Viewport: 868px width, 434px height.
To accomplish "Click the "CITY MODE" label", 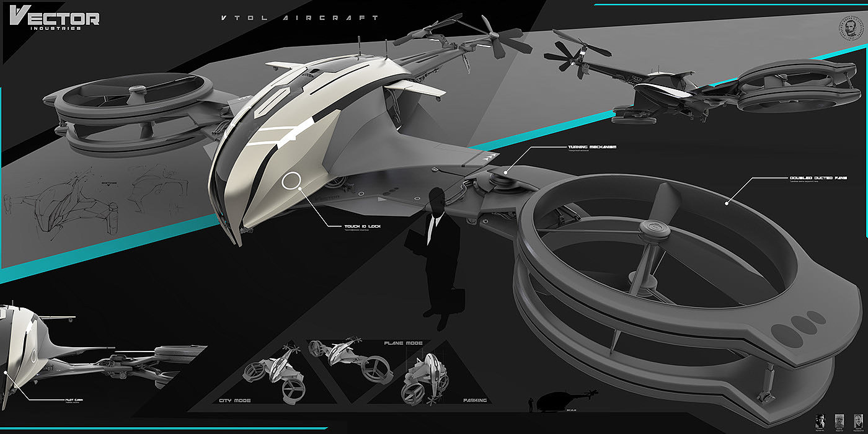I will tap(235, 401).
